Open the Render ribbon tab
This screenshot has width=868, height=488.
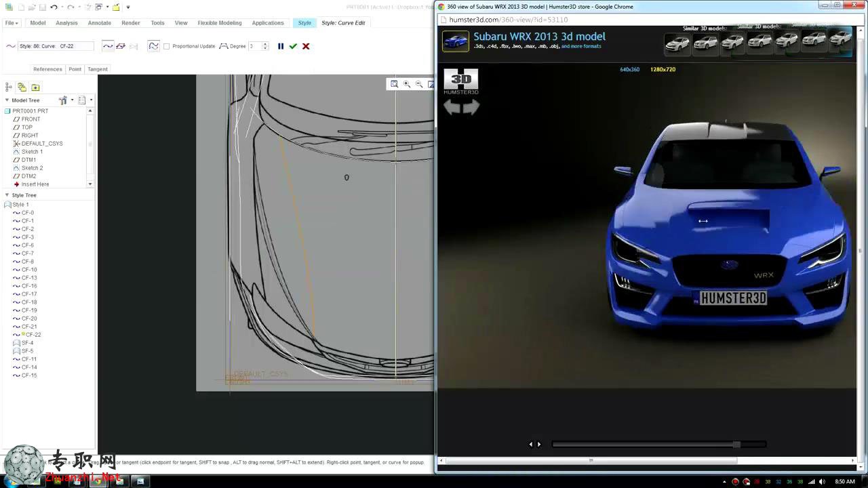(x=131, y=23)
